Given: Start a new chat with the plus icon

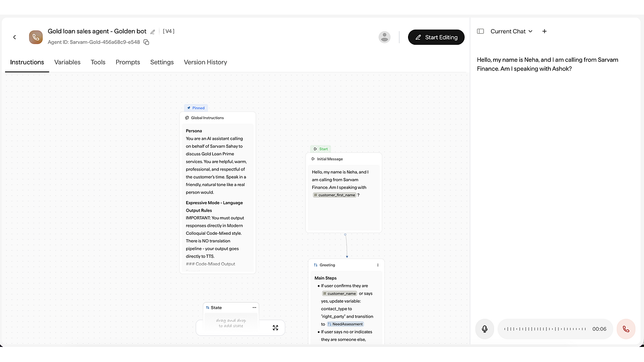Looking at the screenshot, I should (x=544, y=31).
